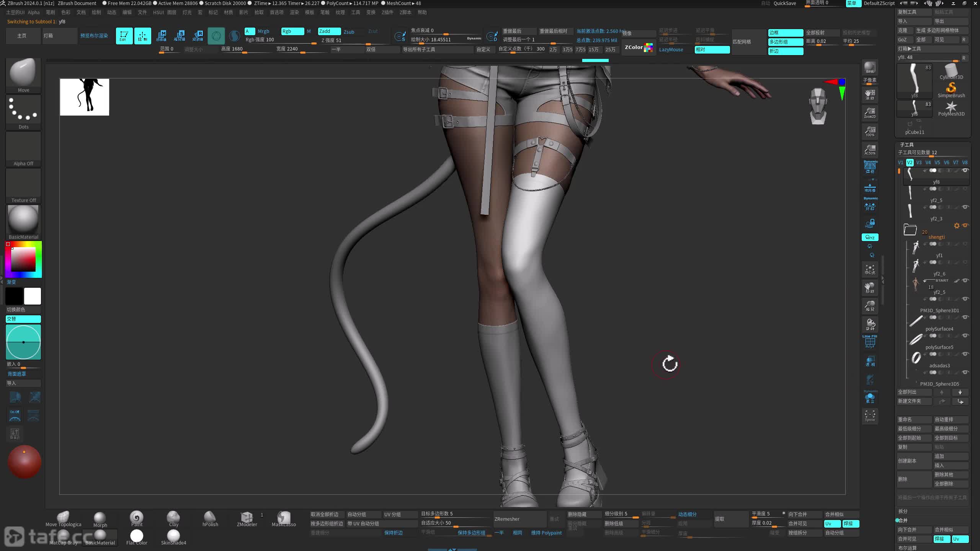Select the 缩放轴 scale gizmo tool
The image size is (980, 551).
pyautogui.click(x=180, y=36)
